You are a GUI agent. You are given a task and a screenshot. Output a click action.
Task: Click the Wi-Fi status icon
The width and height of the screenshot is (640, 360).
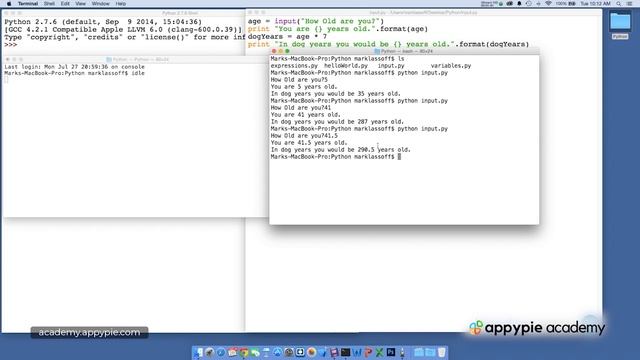click(548, 4)
